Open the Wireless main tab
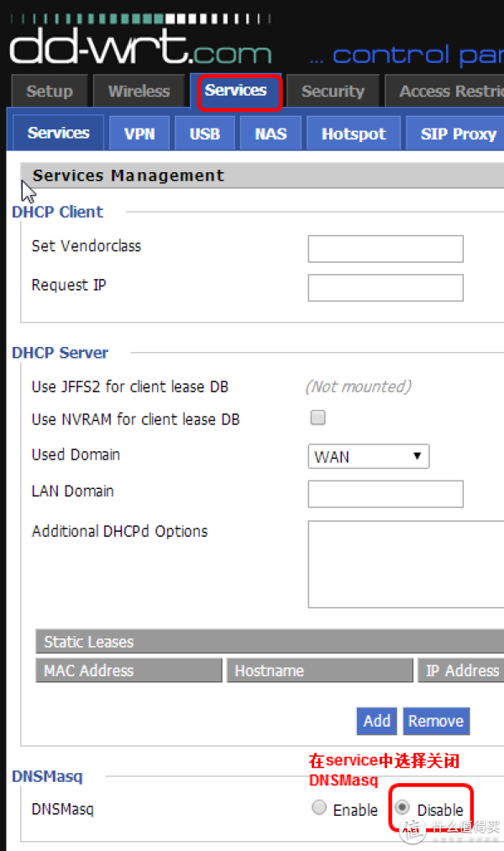Screen dimensions: 504x851 tap(139, 91)
